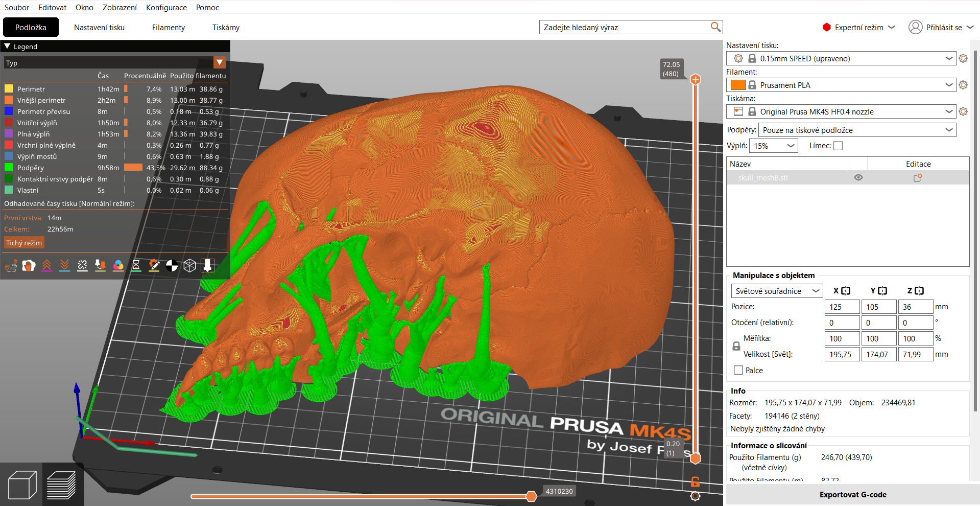Toggle the Límec (brim) checkbox
Image resolution: width=980 pixels, height=506 pixels.
point(838,146)
